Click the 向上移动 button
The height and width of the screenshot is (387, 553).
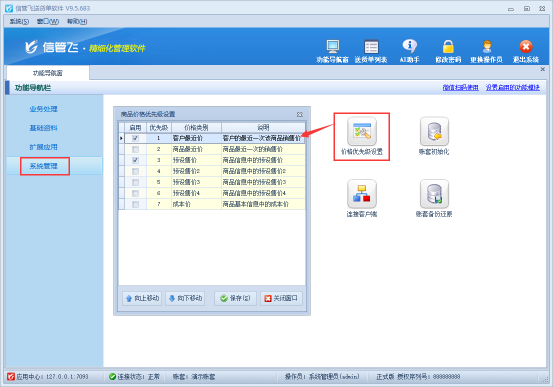point(142,298)
